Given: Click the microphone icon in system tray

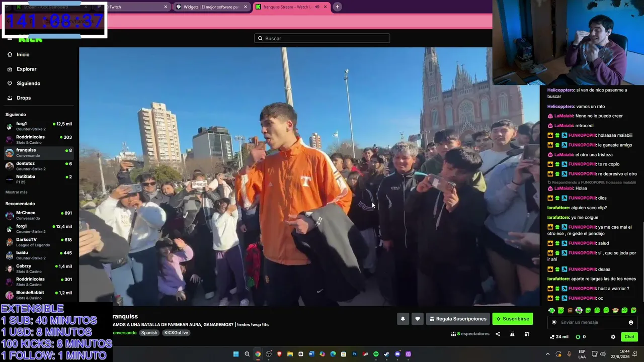Looking at the screenshot, I should (x=570, y=354).
